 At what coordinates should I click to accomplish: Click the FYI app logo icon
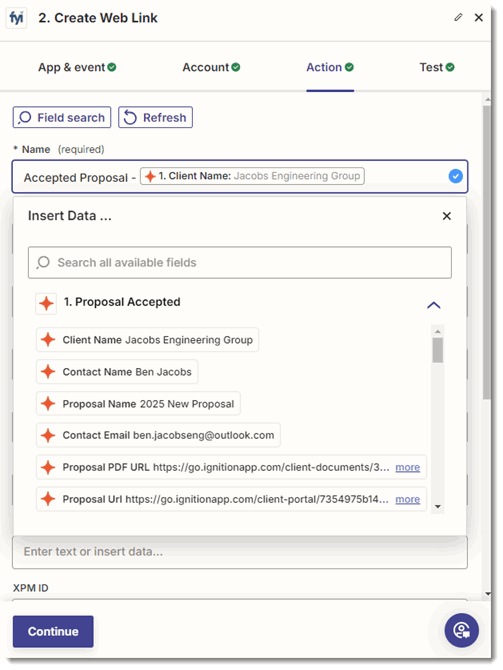coord(16,18)
